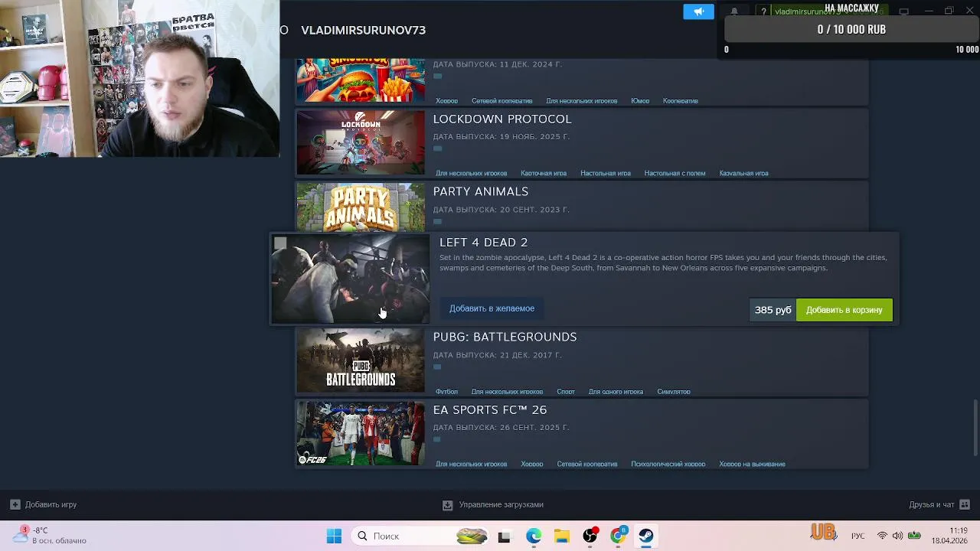Image resolution: width=980 pixels, height=551 pixels.
Task: Open the friends chat icon at bottom right
Action: coord(965,504)
